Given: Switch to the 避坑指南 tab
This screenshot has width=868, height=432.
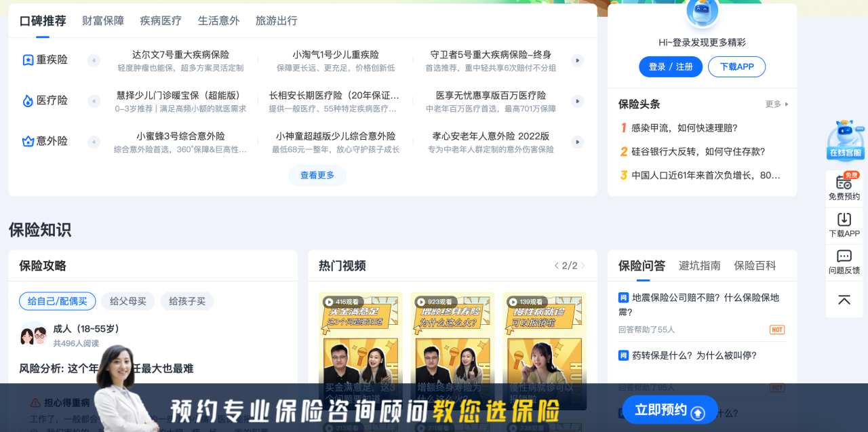Looking at the screenshot, I should click(x=699, y=266).
